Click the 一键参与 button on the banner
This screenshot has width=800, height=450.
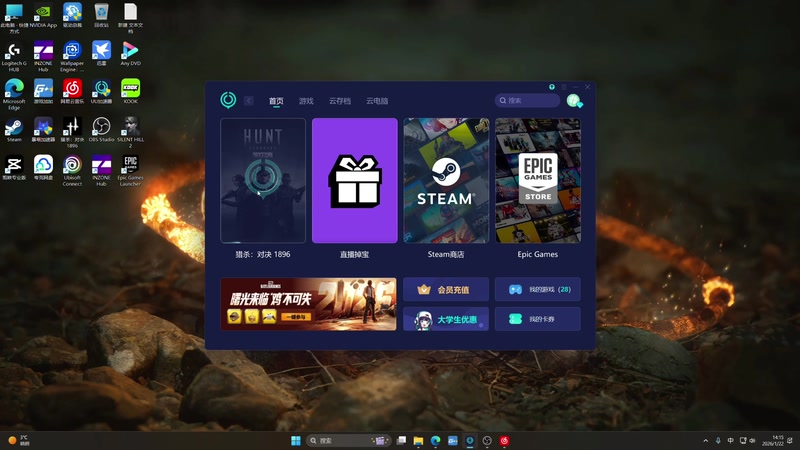point(295,317)
